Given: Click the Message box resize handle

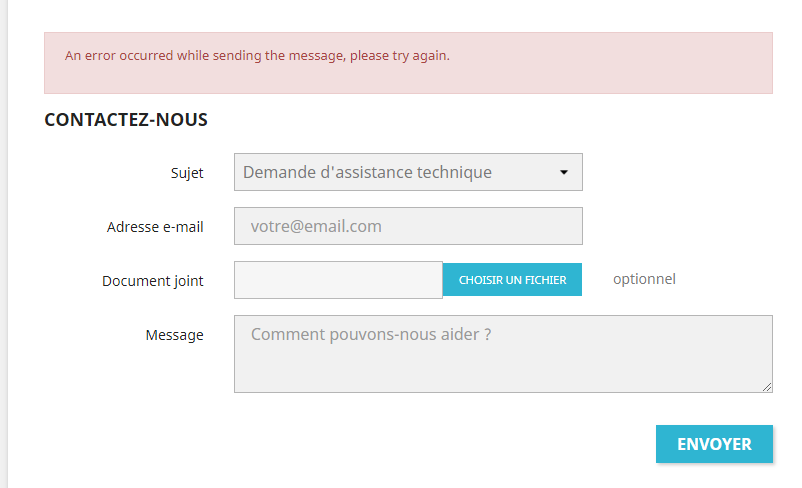Looking at the screenshot, I should tap(767, 387).
